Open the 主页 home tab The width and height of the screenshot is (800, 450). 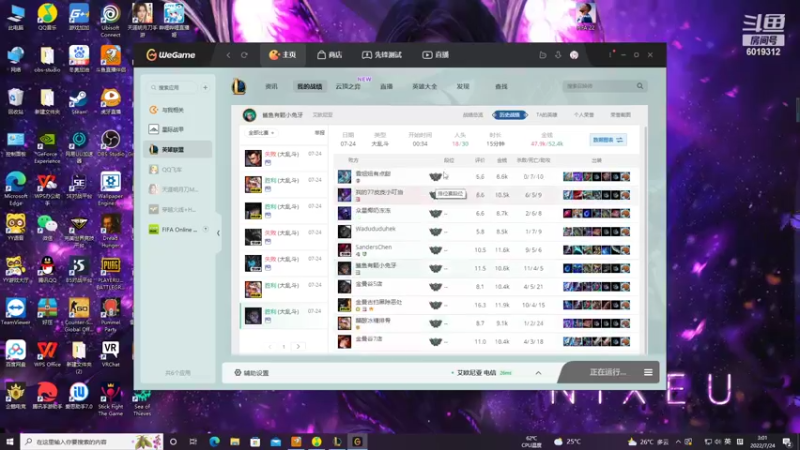coord(283,55)
